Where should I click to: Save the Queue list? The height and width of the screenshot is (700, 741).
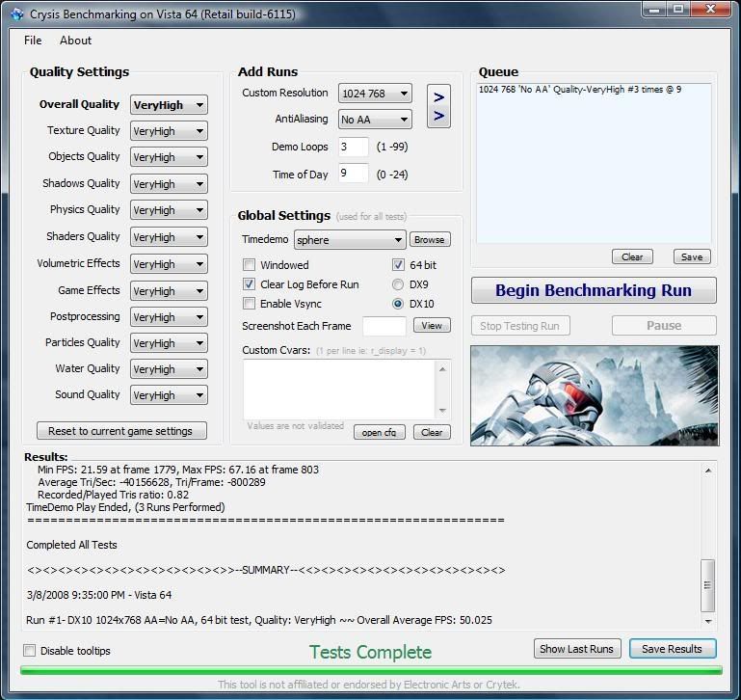coord(692,256)
